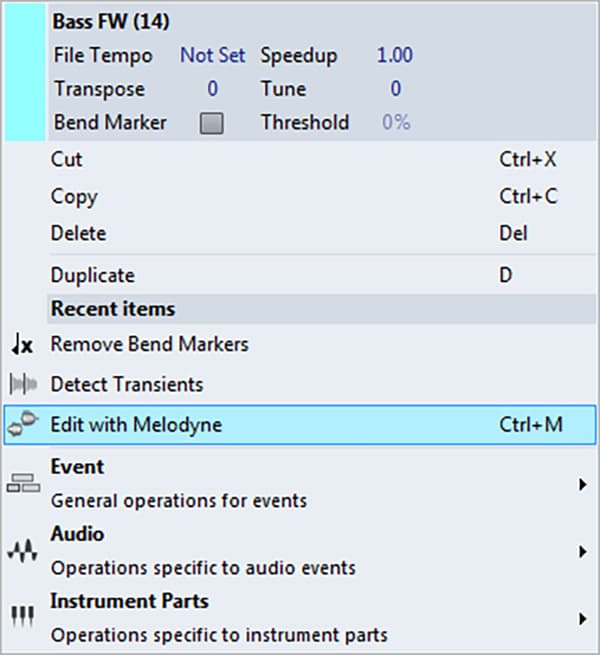The image size is (600, 655).
Task: Click the Melodyne blobs icon
Action: point(23,424)
